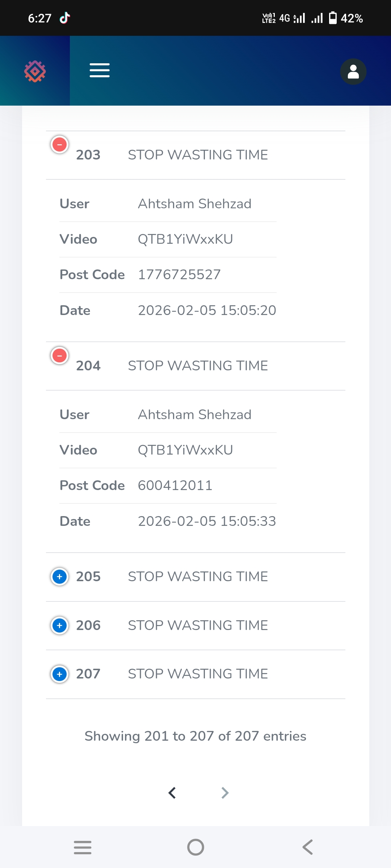Click the 205 STOP WASTING TIME row
The image size is (391, 868).
(195, 577)
